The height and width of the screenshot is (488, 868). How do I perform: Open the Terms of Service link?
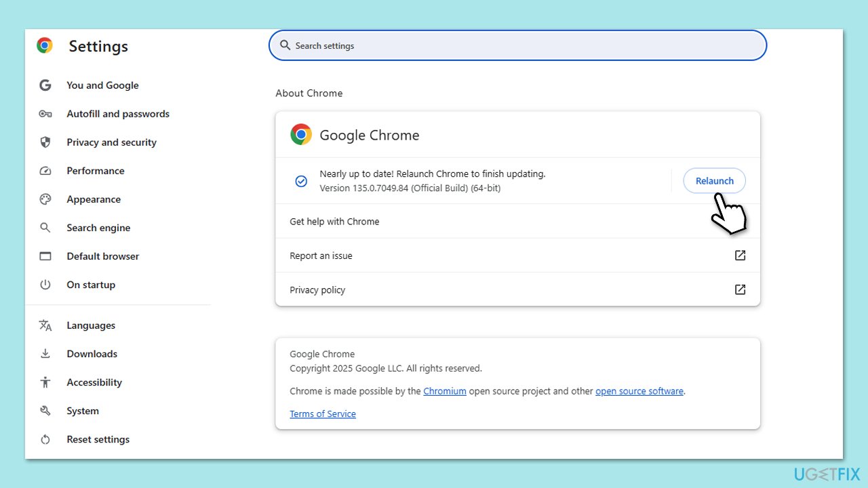coord(323,413)
